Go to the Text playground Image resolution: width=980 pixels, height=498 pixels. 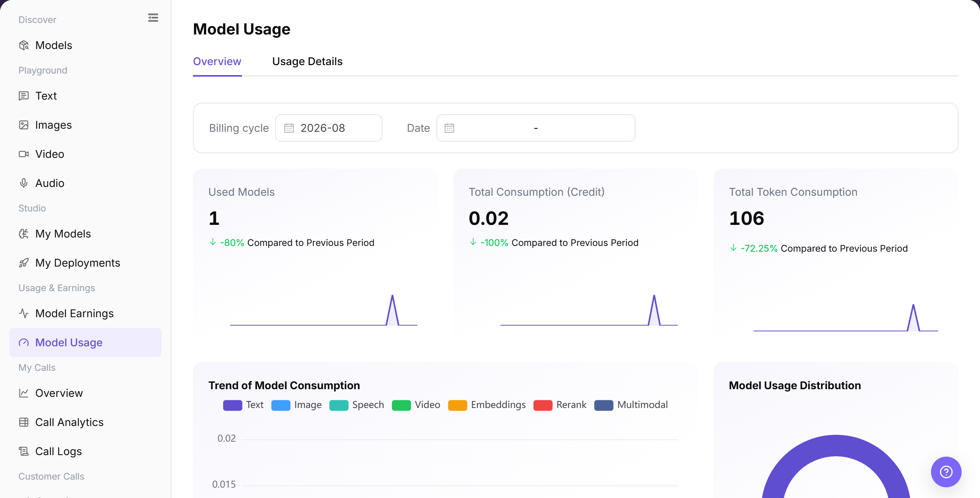coord(85,96)
